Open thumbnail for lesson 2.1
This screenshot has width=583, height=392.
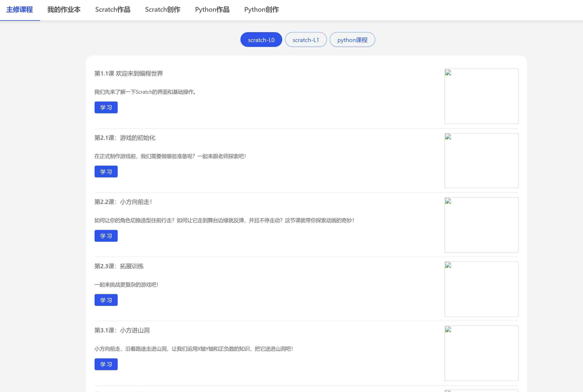[x=481, y=161]
